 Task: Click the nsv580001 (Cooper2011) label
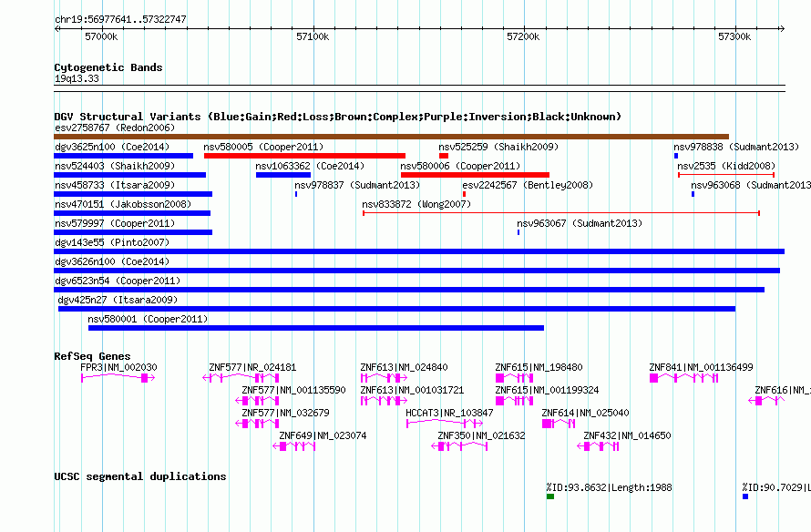coord(148,319)
